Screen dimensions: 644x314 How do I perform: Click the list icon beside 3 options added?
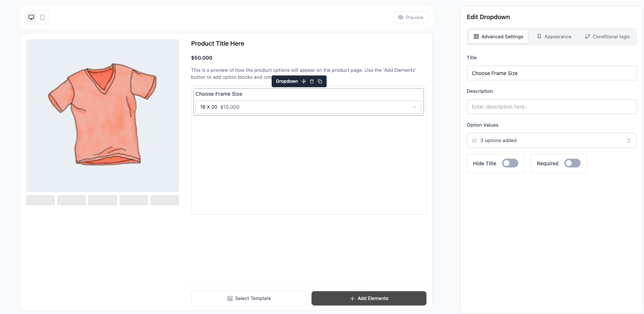474,141
